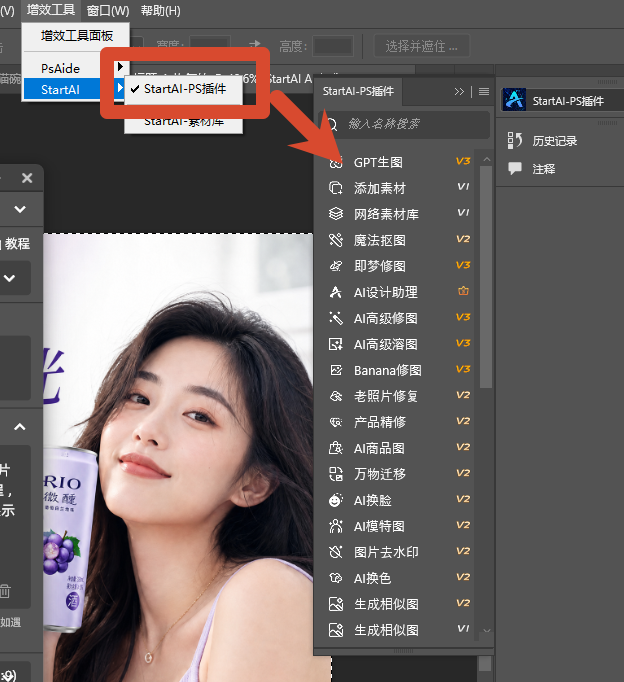Open the AI模特图 icon
The width and height of the screenshot is (624, 682).
(336, 526)
